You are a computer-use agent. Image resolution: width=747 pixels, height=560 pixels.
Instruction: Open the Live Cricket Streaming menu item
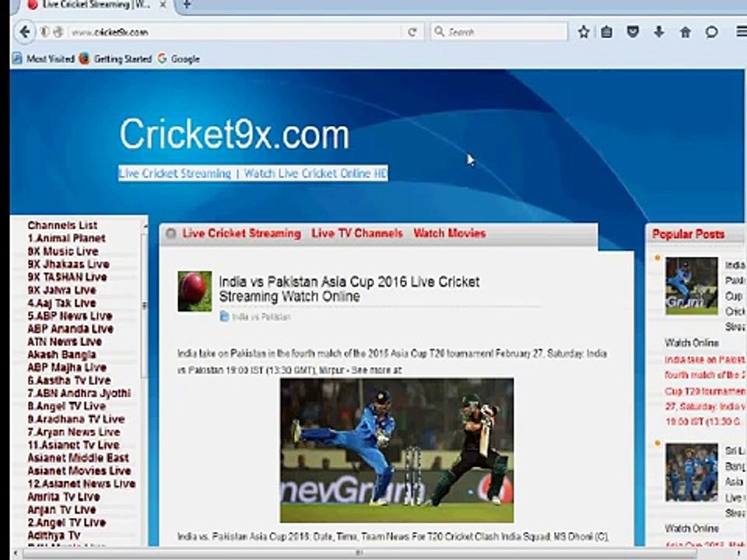241,233
